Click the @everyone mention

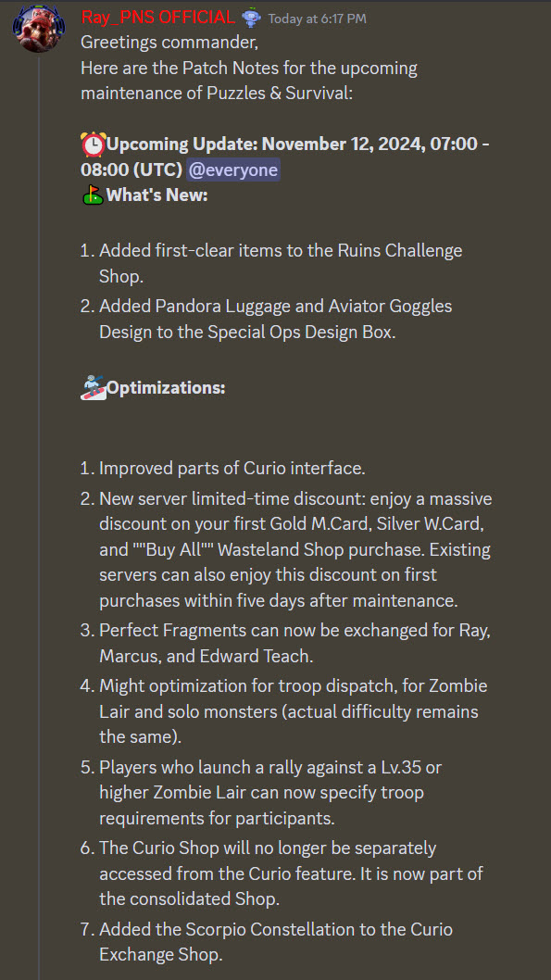232,170
